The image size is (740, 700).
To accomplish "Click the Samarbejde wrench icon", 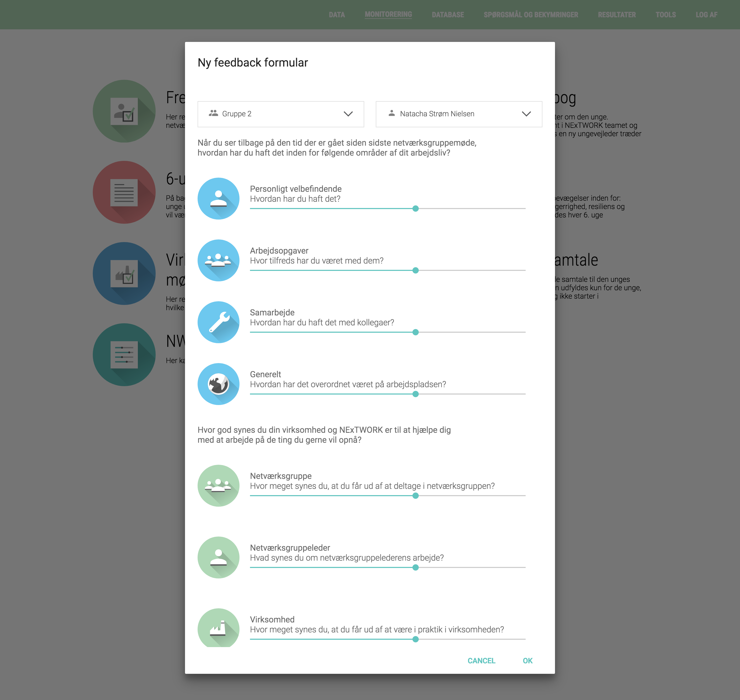I will pos(219,322).
